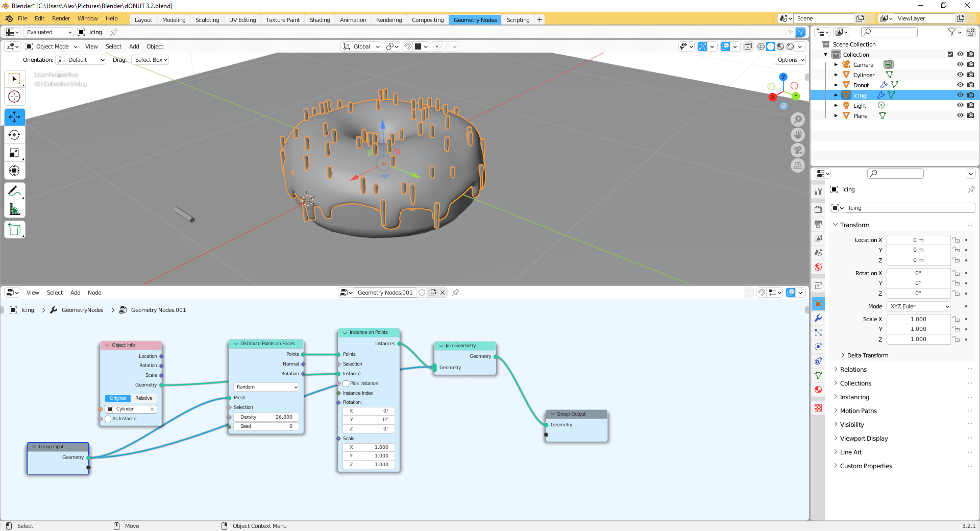Open the viewport Options button

pyautogui.click(x=790, y=60)
